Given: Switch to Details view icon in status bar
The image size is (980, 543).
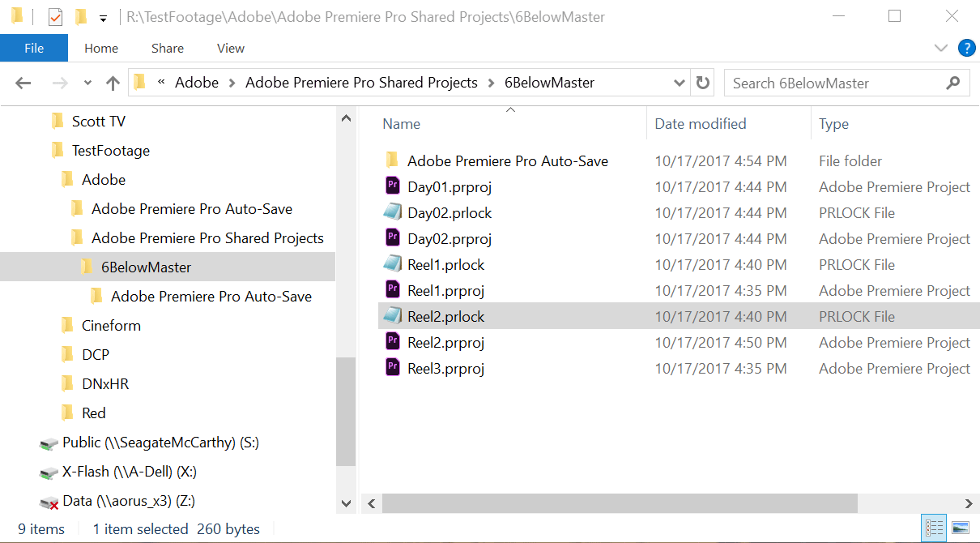Looking at the screenshot, I should [934, 528].
